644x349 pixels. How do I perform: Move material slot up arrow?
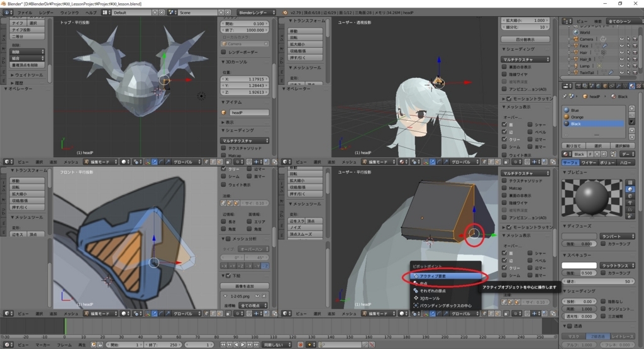coord(631,131)
